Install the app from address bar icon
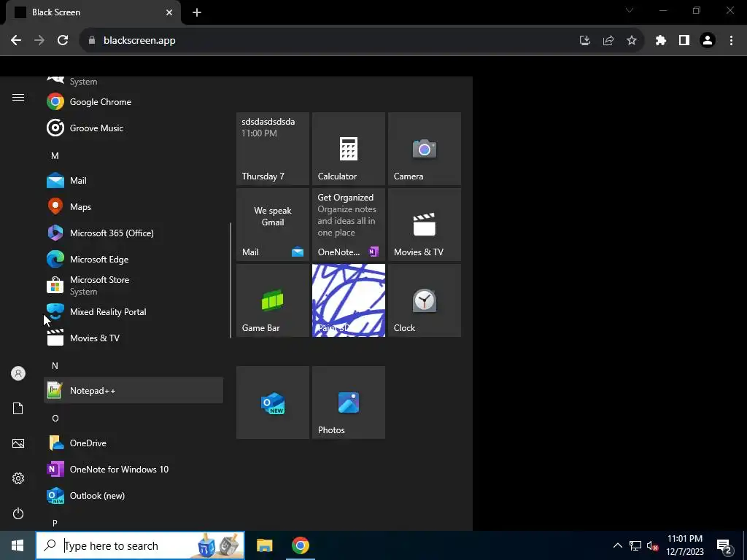This screenshot has width=747, height=560. (584, 41)
